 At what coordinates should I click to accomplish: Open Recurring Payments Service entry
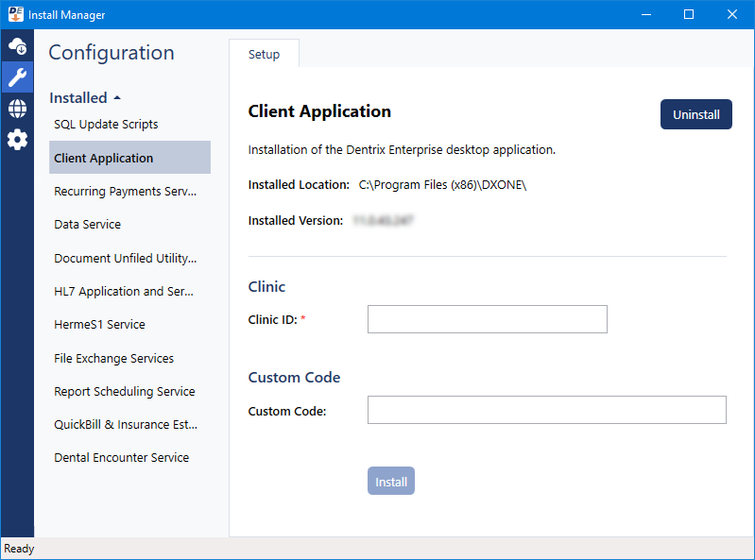point(125,192)
